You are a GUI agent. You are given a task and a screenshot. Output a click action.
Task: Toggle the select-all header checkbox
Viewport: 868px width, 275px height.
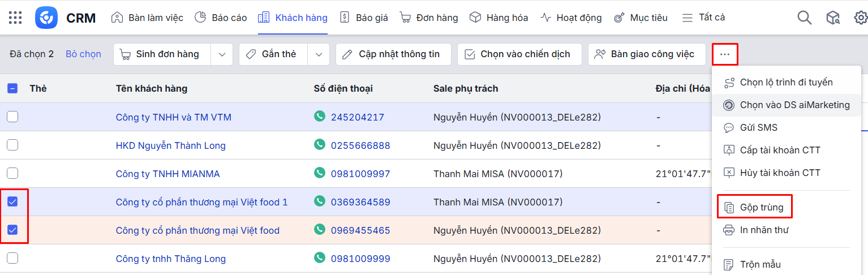[12, 88]
